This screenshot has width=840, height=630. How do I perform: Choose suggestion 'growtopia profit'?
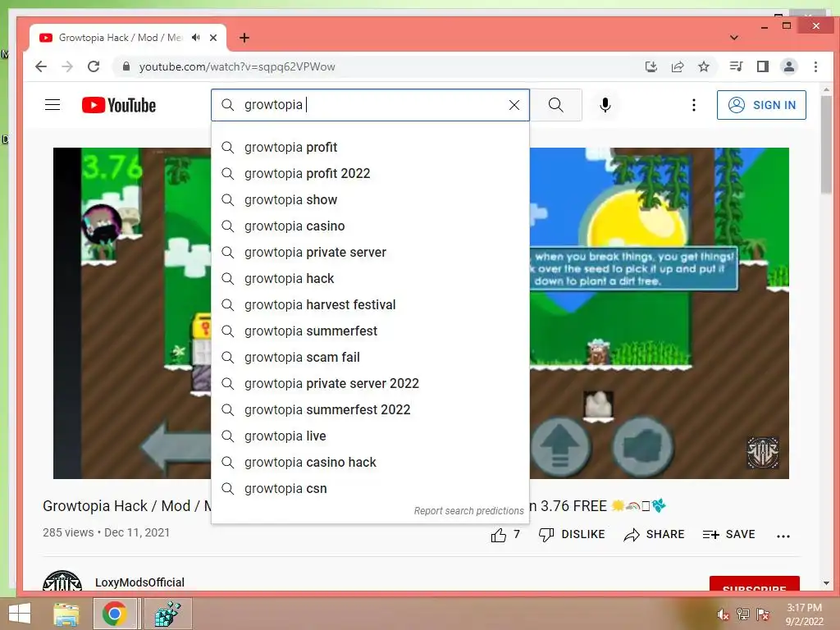coord(370,148)
